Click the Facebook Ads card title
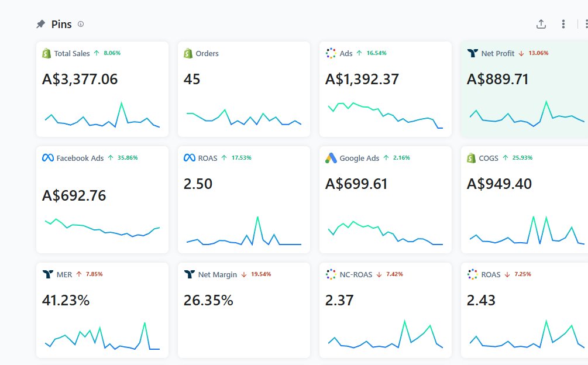 pos(80,158)
